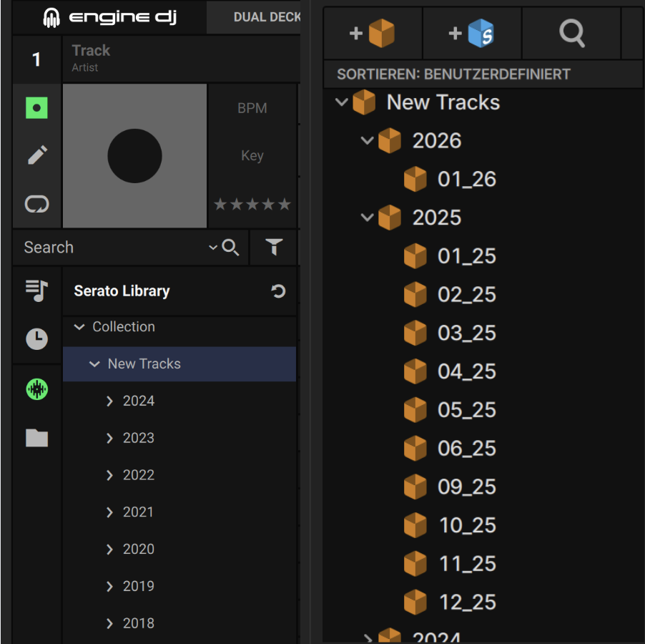Image resolution: width=645 pixels, height=644 pixels.
Task: Select the playlist music note icon
Action: pyautogui.click(x=37, y=290)
